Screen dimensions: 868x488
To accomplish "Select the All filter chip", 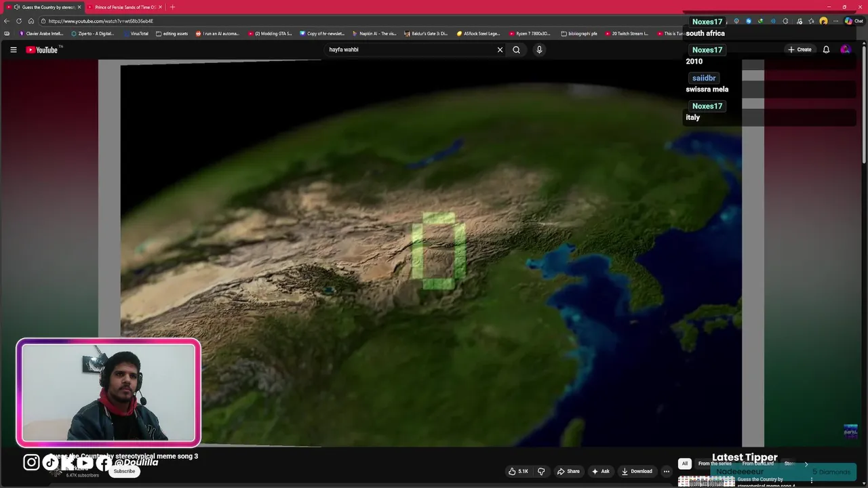I will pyautogui.click(x=685, y=464).
